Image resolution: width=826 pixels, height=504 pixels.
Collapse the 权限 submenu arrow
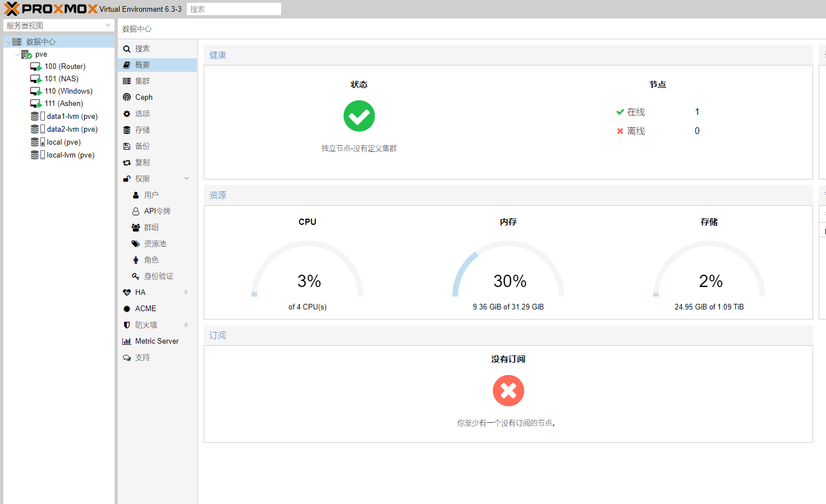[186, 179]
